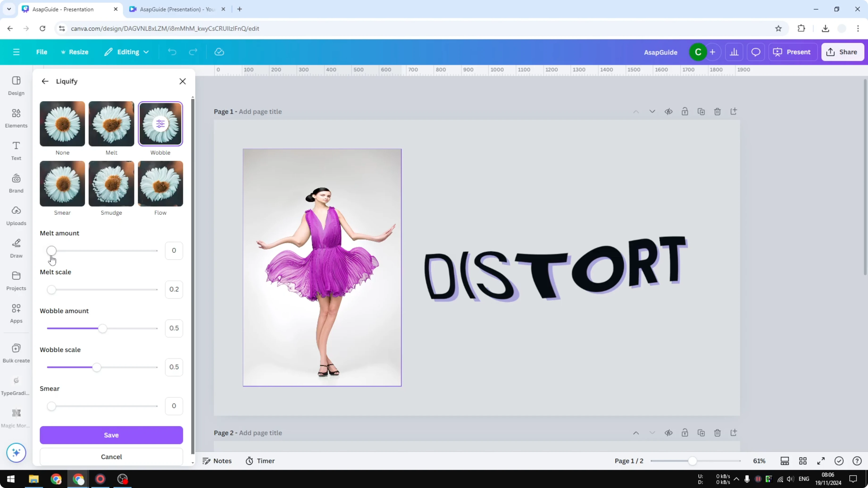Delete Page 1 using the trash icon
The height and width of the screenshot is (488, 868).
coord(717,112)
